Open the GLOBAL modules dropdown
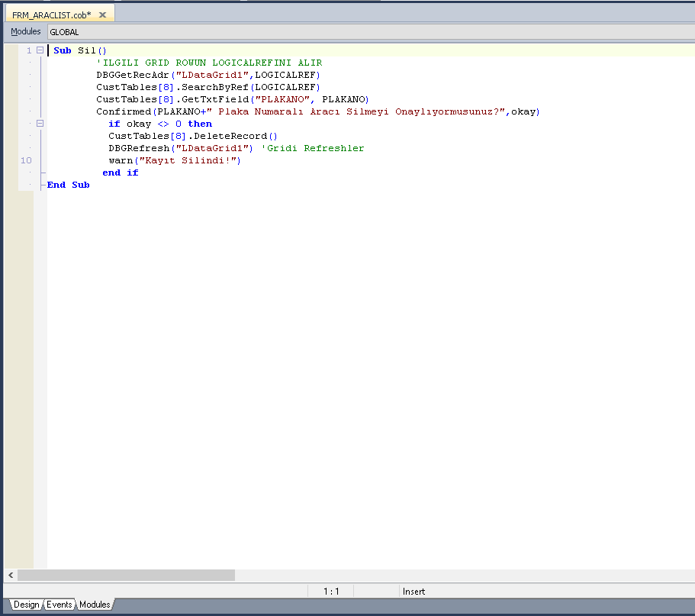The width and height of the screenshot is (695, 616). [x=366, y=32]
